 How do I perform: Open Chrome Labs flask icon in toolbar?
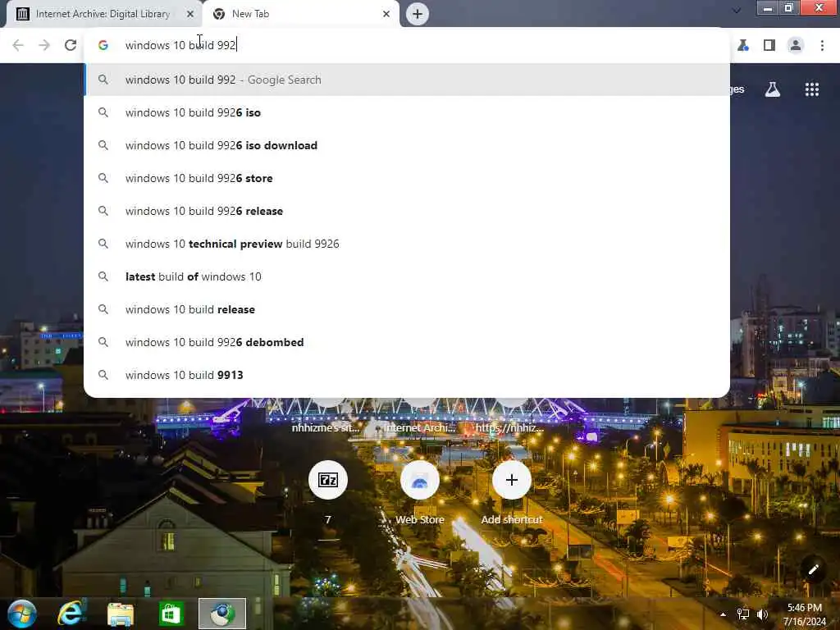pos(743,46)
